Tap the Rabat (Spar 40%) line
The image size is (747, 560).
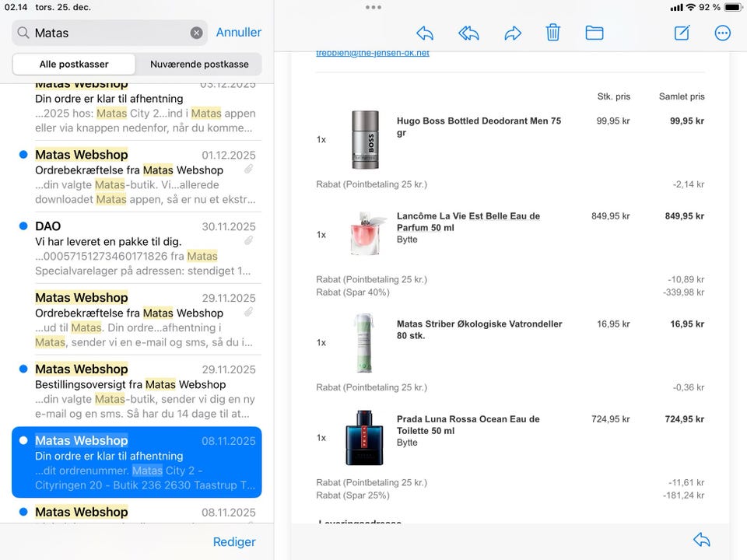[x=352, y=292]
